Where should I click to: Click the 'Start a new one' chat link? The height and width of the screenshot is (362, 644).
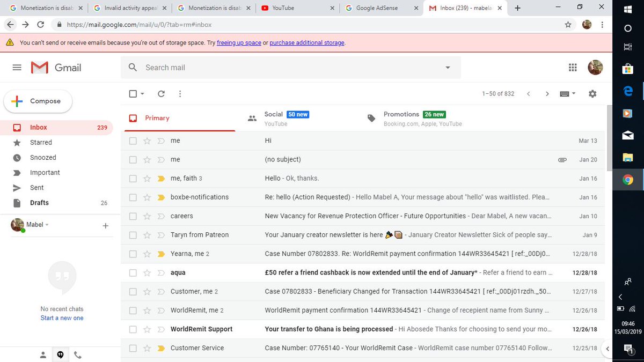tap(62, 318)
